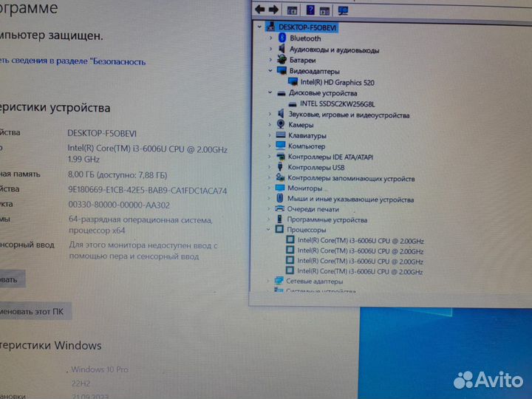The width and height of the screenshot is (532, 399).
Task: Expand the Контроллеры USB category
Action: point(270,167)
